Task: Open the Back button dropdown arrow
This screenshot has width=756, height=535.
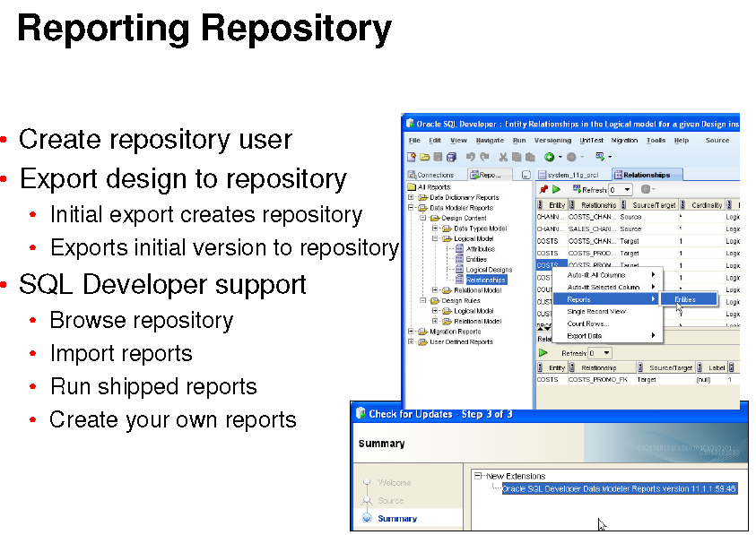Action: [x=560, y=157]
